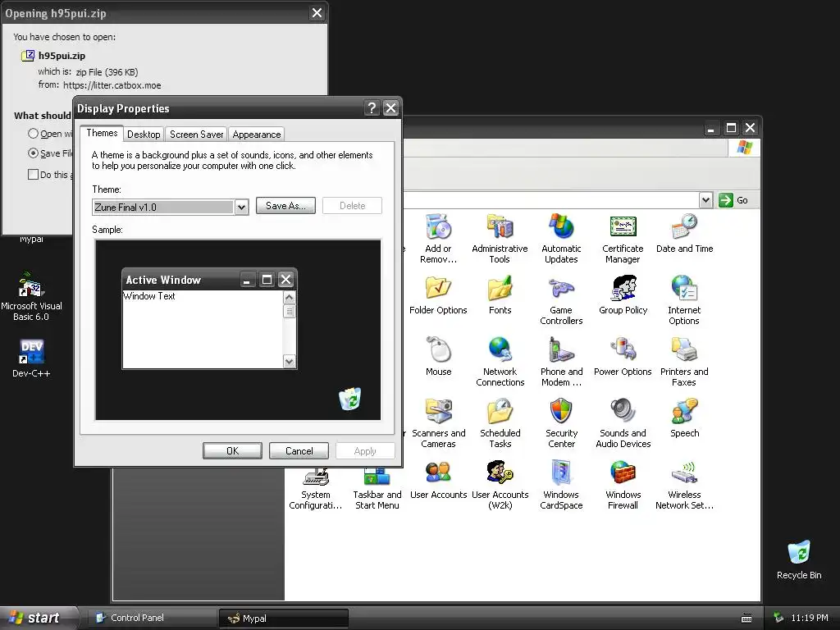Switch to the Appearance tab
This screenshot has height=630, width=840.
coord(257,135)
